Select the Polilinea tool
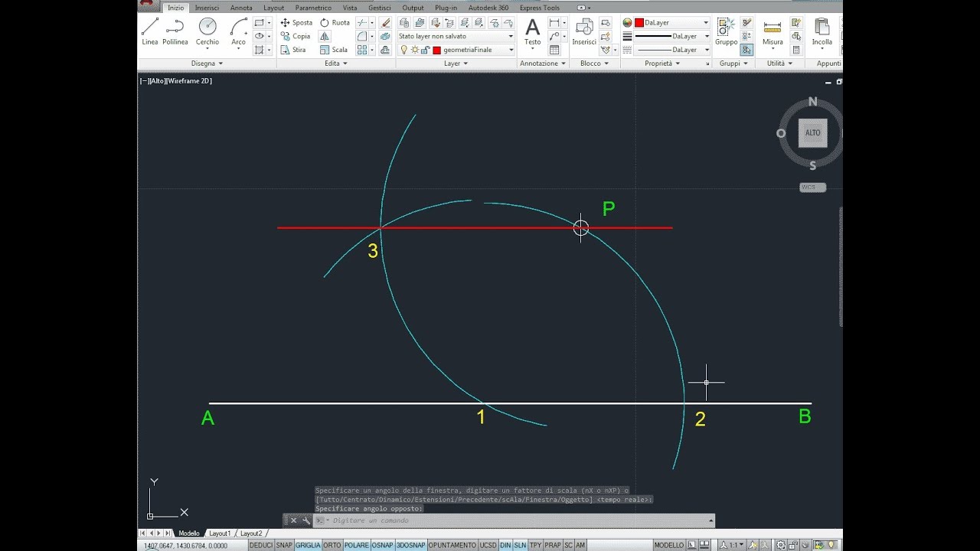 [175, 32]
